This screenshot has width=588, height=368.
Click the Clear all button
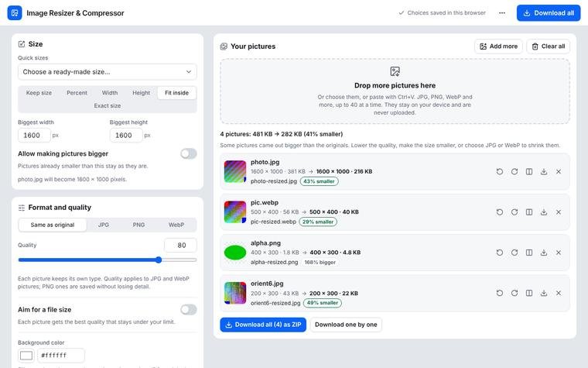coord(549,46)
